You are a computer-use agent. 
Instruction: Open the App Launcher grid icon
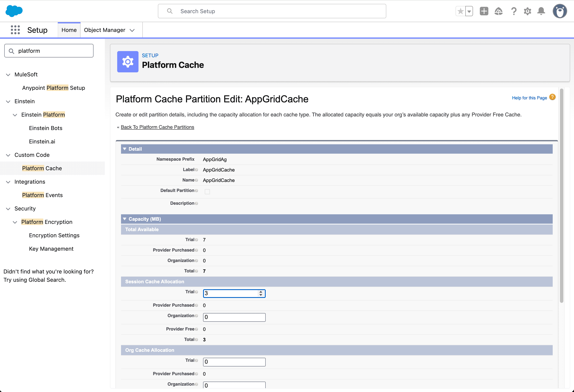[x=15, y=30]
